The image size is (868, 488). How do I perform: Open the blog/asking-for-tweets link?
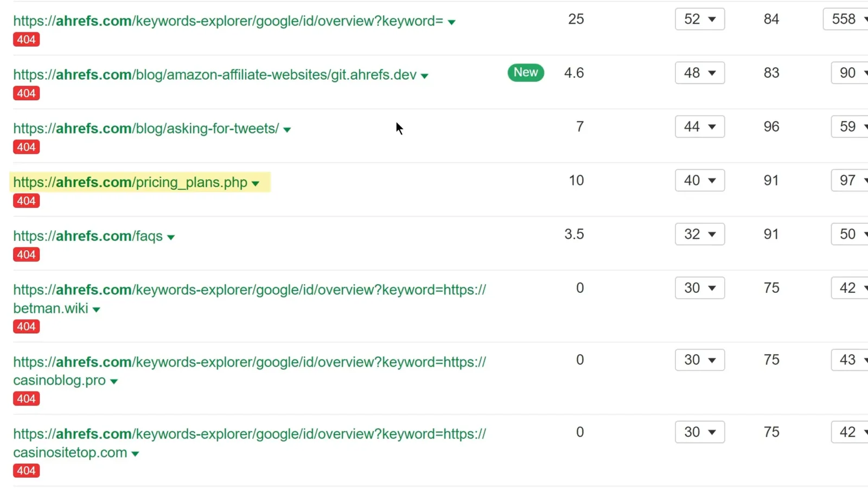point(146,129)
